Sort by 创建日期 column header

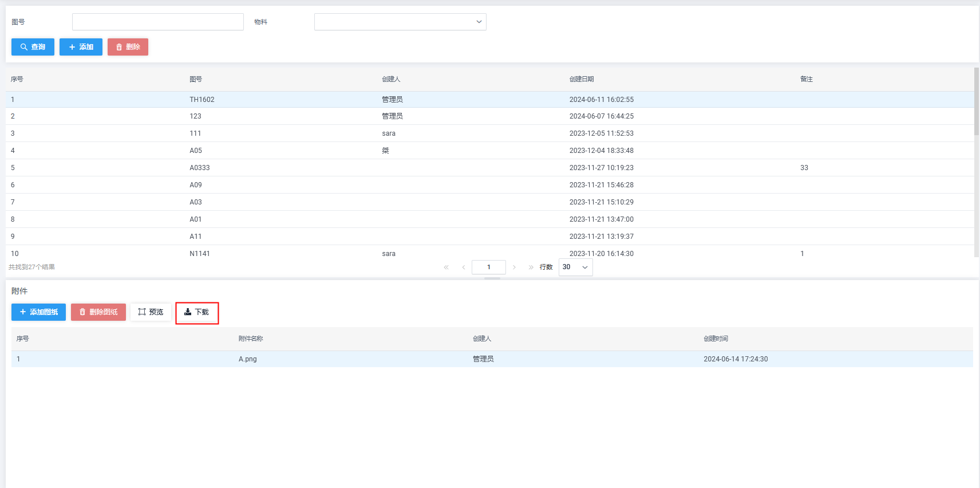582,79
